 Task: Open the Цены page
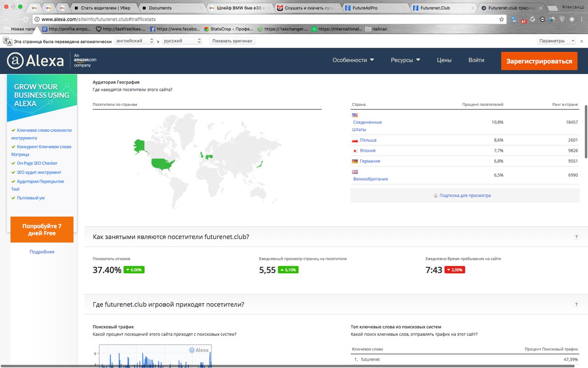pos(444,60)
